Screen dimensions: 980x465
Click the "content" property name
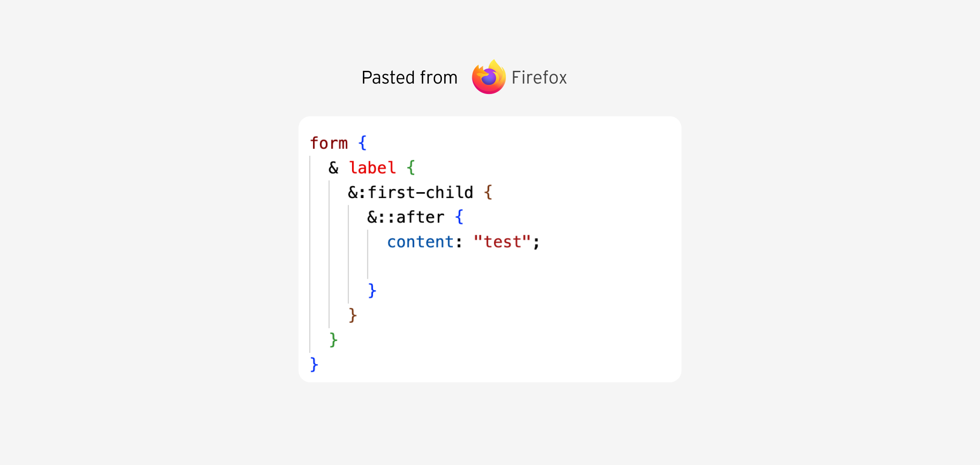click(420, 242)
